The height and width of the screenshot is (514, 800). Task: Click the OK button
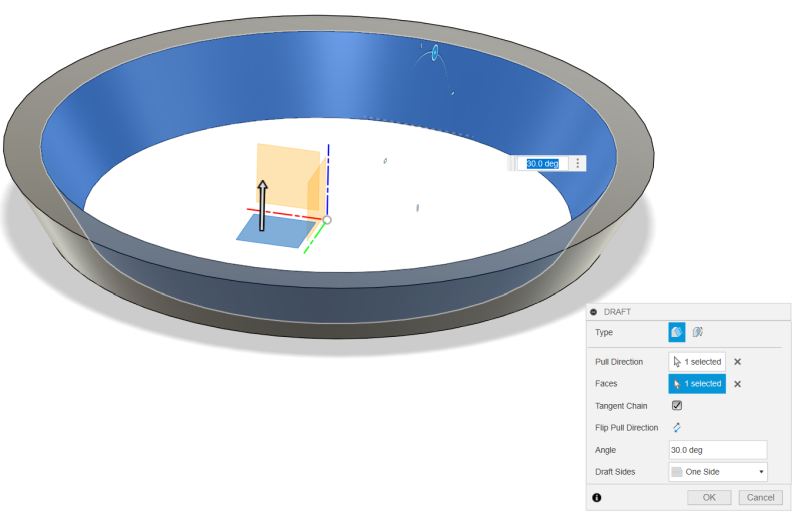pyautogui.click(x=709, y=498)
